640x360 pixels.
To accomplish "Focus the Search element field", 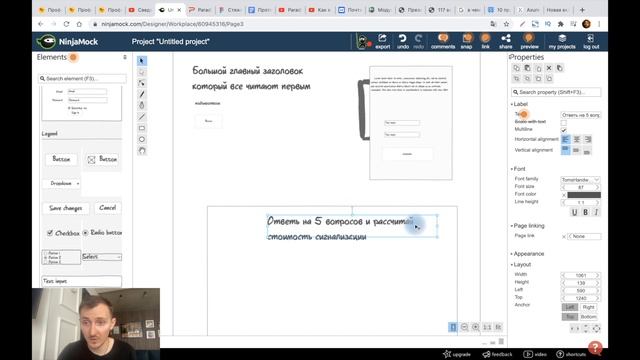I will [82, 78].
